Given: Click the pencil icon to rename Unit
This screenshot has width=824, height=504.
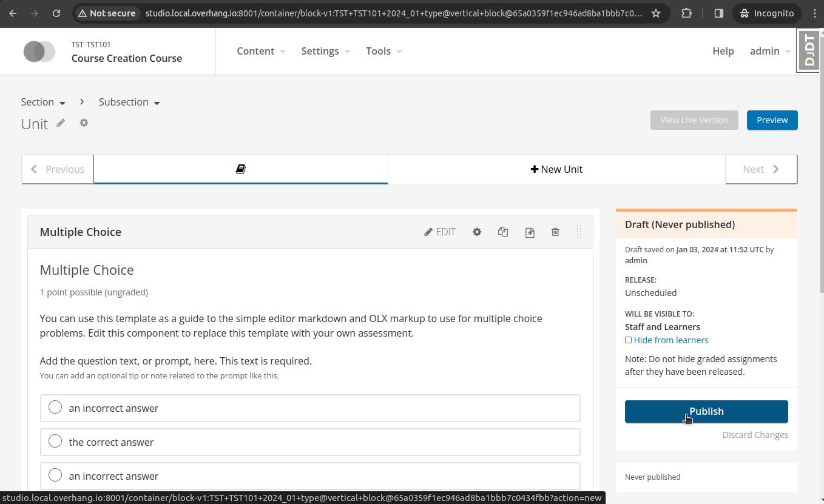Looking at the screenshot, I should [61, 123].
